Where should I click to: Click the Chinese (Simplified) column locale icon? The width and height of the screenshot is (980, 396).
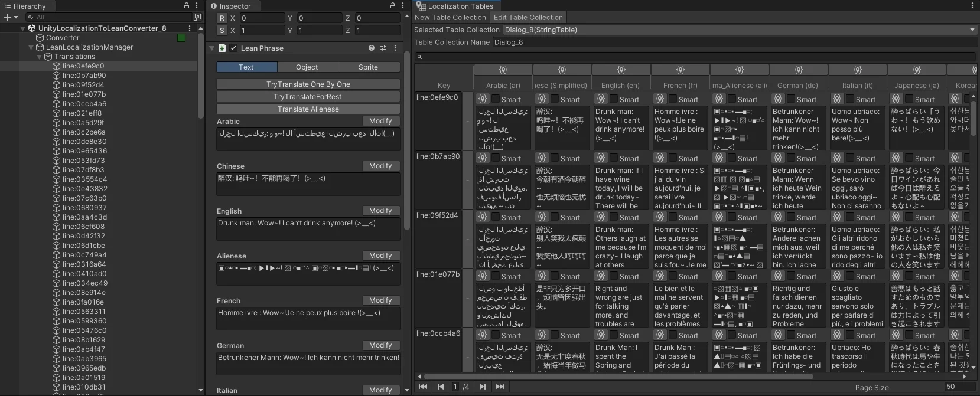pos(562,70)
